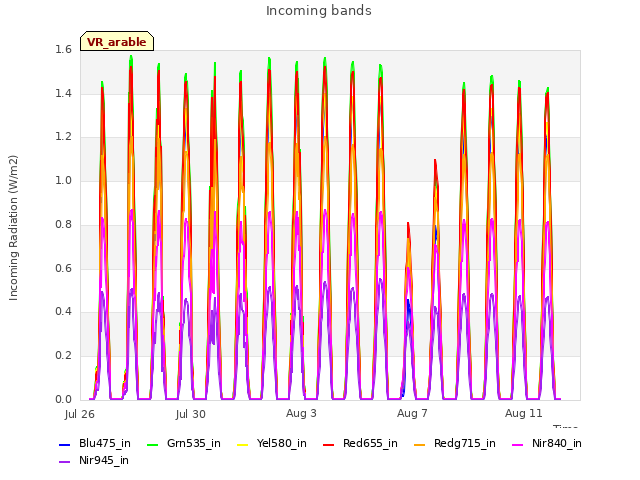Click the Aug 3 x-axis tick label

[301, 413]
